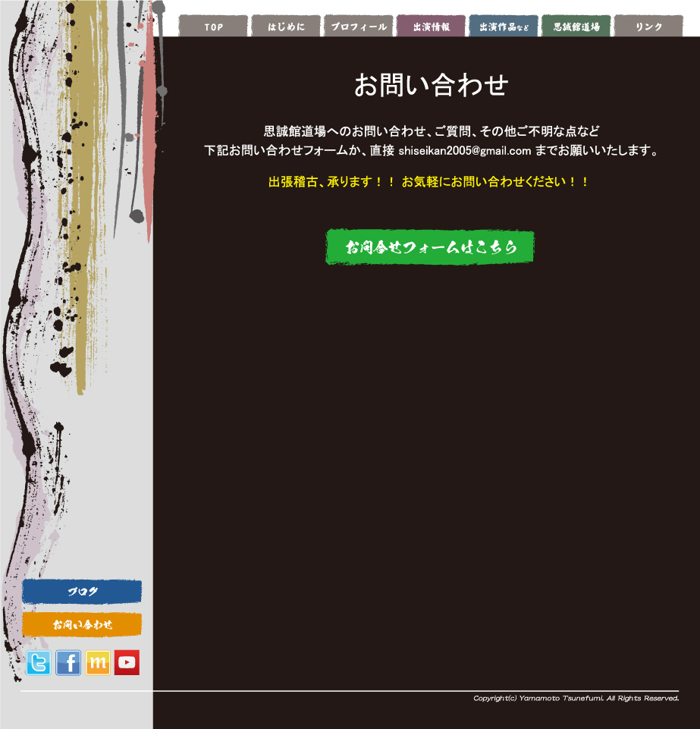Navigate to the 思誠館道場 tab
700x729 pixels.
click(x=576, y=27)
